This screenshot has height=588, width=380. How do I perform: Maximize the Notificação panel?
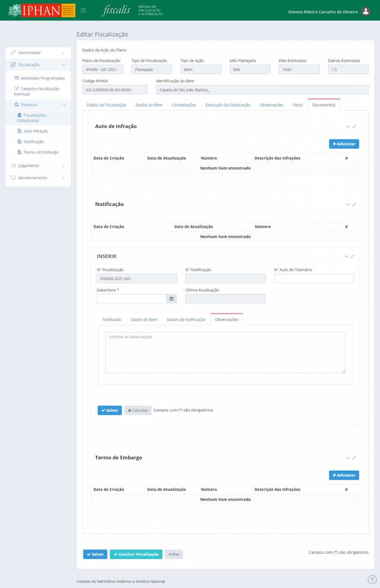tap(354, 204)
